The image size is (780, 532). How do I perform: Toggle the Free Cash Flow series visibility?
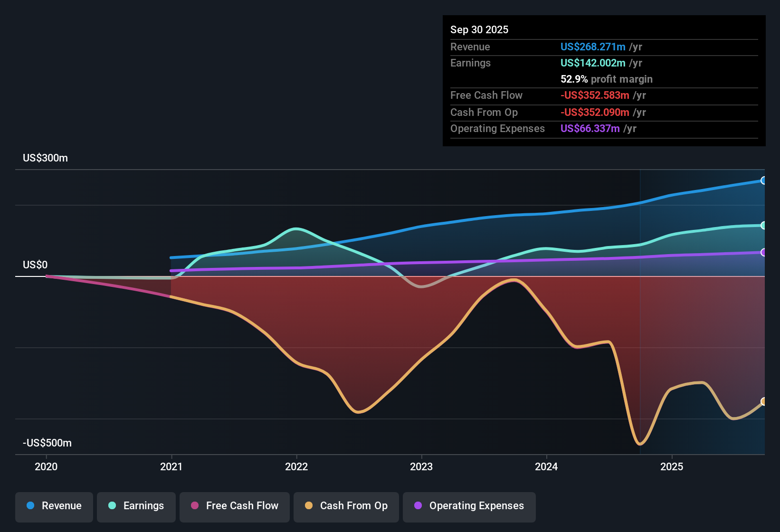coord(235,506)
